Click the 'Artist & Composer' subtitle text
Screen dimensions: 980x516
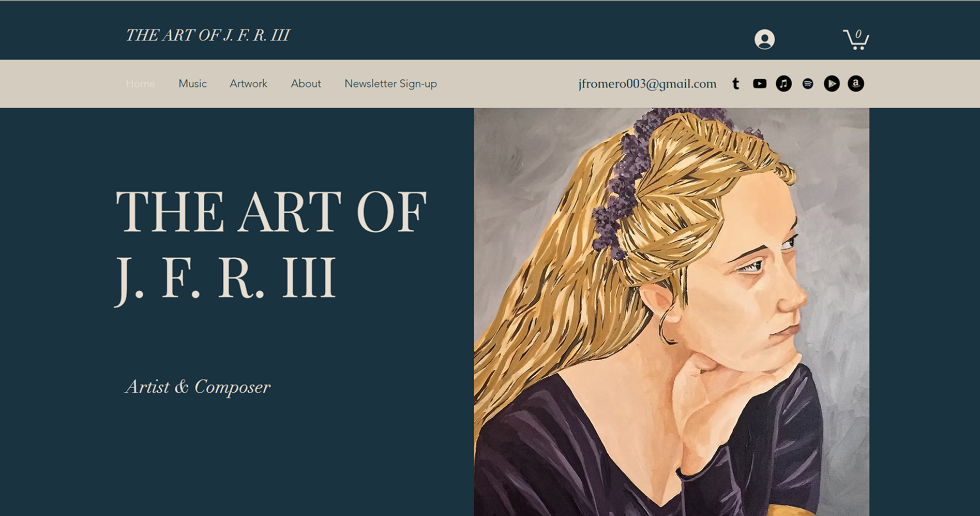(x=198, y=387)
